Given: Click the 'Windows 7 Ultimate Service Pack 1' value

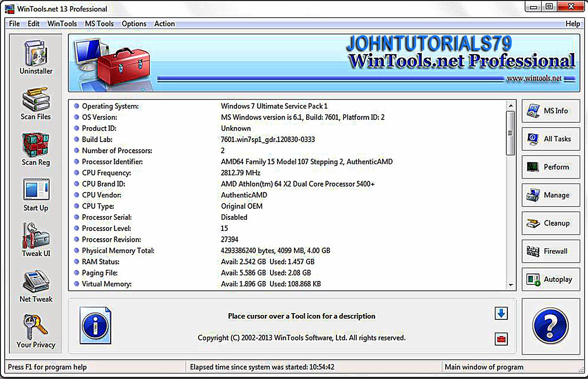Looking at the screenshot, I should coord(274,106).
